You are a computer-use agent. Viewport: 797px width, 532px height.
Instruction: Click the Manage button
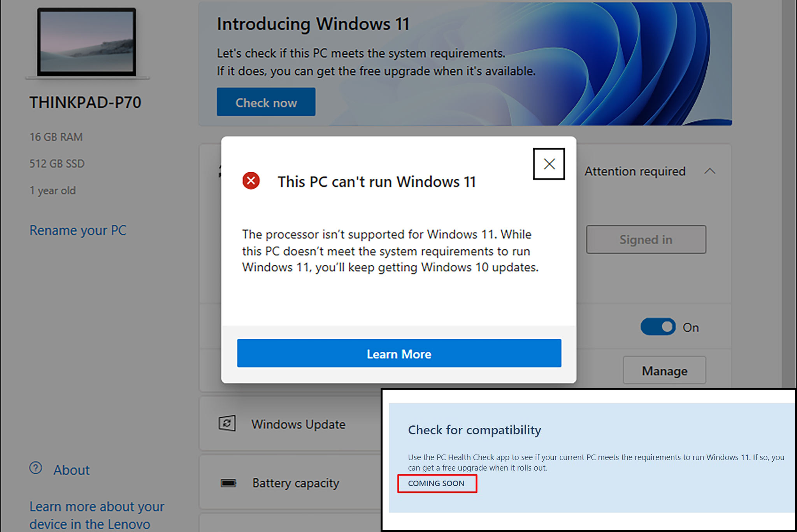(665, 371)
